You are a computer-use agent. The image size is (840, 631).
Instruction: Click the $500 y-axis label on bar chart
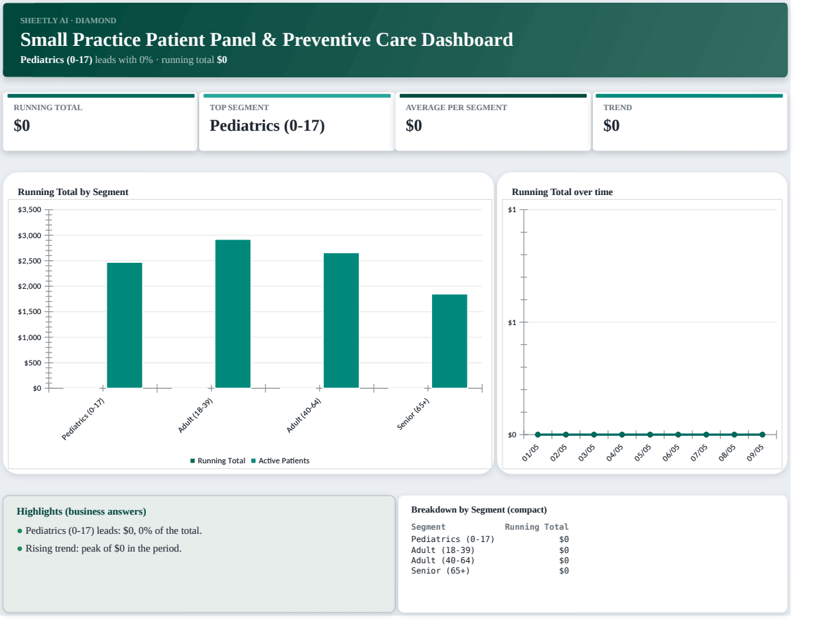(33, 363)
